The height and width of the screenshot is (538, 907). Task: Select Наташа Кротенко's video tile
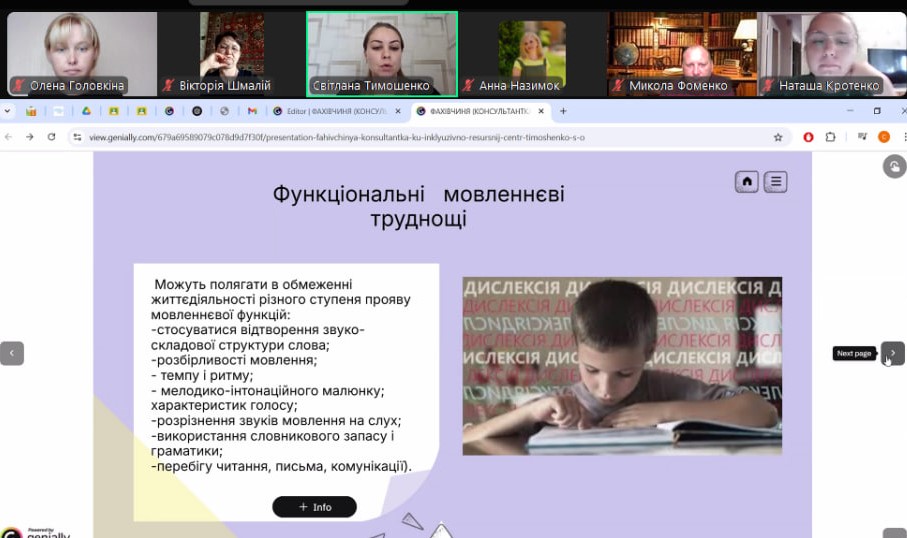(x=832, y=54)
